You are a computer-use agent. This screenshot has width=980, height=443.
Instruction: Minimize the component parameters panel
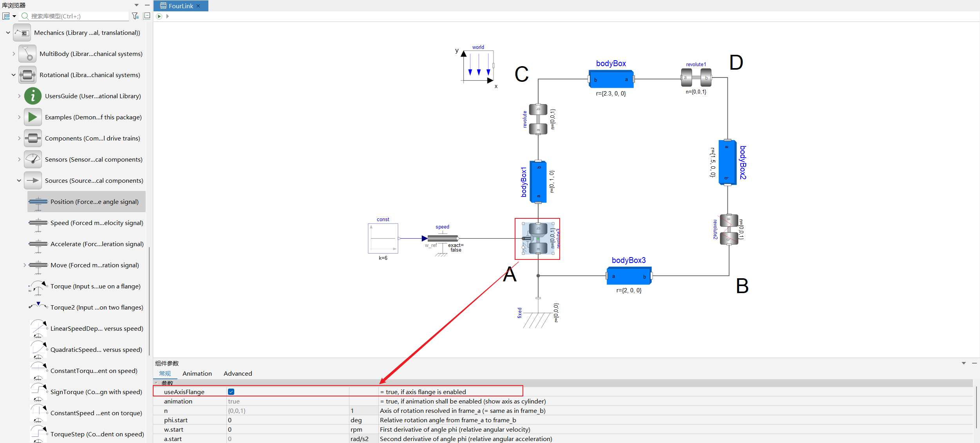point(975,363)
